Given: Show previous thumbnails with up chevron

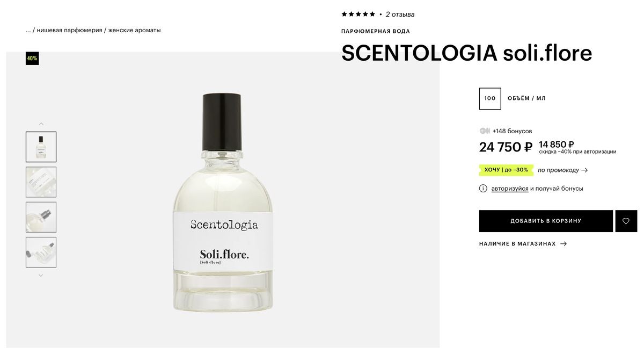Looking at the screenshot, I should click(x=41, y=124).
